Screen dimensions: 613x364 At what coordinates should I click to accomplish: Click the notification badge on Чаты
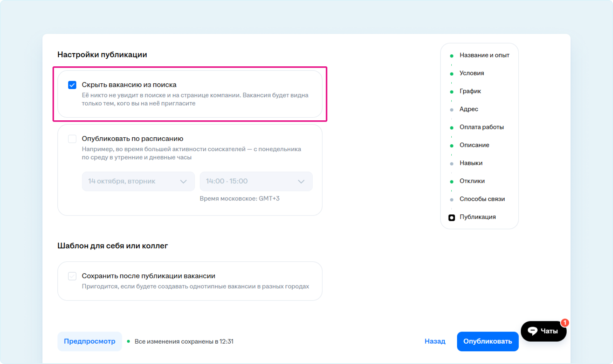565,322
